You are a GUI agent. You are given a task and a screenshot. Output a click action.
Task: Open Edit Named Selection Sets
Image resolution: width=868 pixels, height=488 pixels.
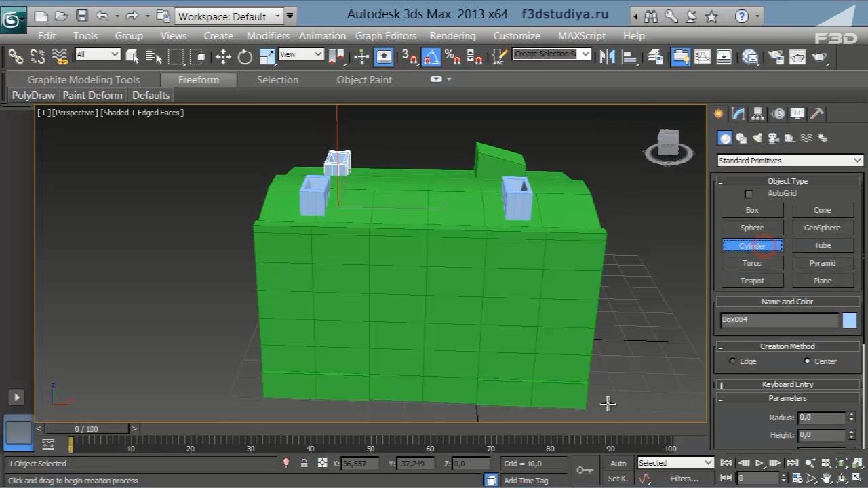(x=499, y=57)
